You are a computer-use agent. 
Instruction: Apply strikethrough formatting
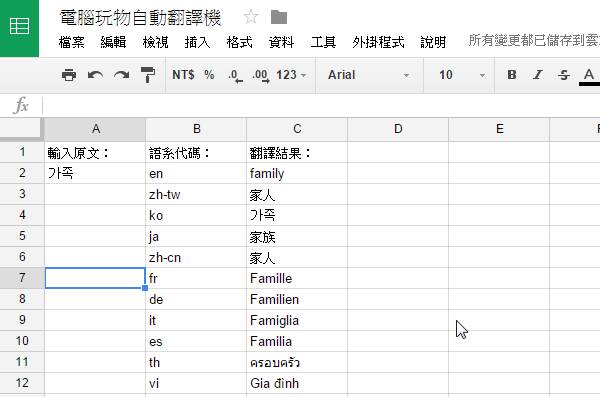click(x=564, y=75)
